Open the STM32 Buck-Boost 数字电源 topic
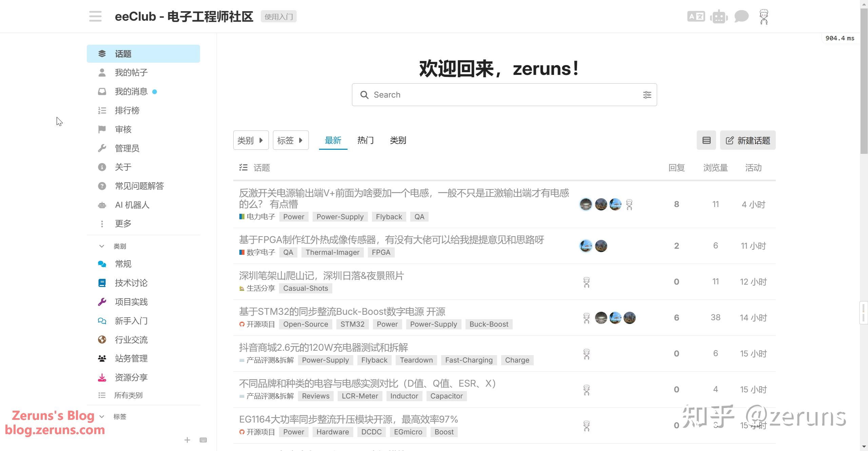 pyautogui.click(x=342, y=311)
